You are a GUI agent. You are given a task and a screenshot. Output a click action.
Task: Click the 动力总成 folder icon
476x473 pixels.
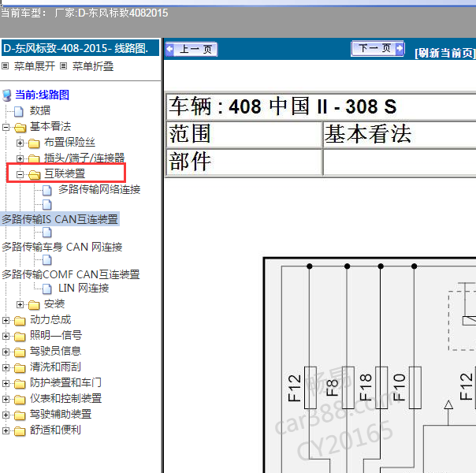point(20,320)
